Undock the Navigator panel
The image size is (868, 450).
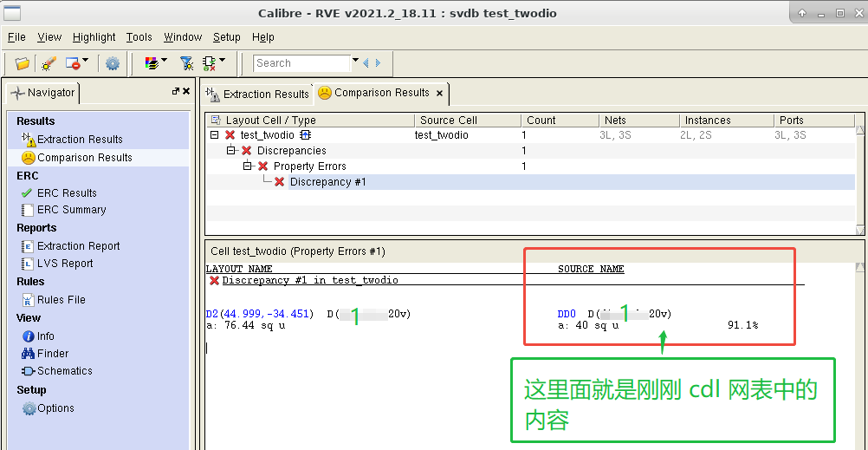point(176,91)
